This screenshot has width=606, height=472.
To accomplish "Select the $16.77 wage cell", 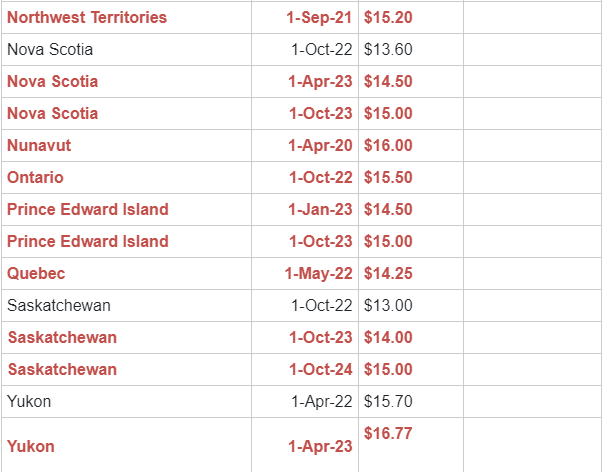I will [x=389, y=434].
